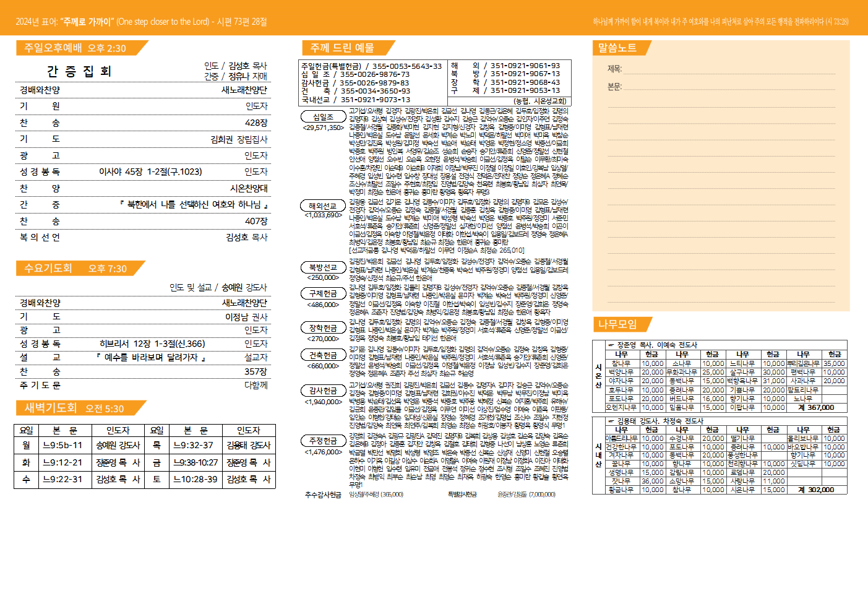Select 감사헌금 account '355-0026-9879-83'
Image resolution: width=868 pixels, height=614 pixels.
tap(374, 83)
